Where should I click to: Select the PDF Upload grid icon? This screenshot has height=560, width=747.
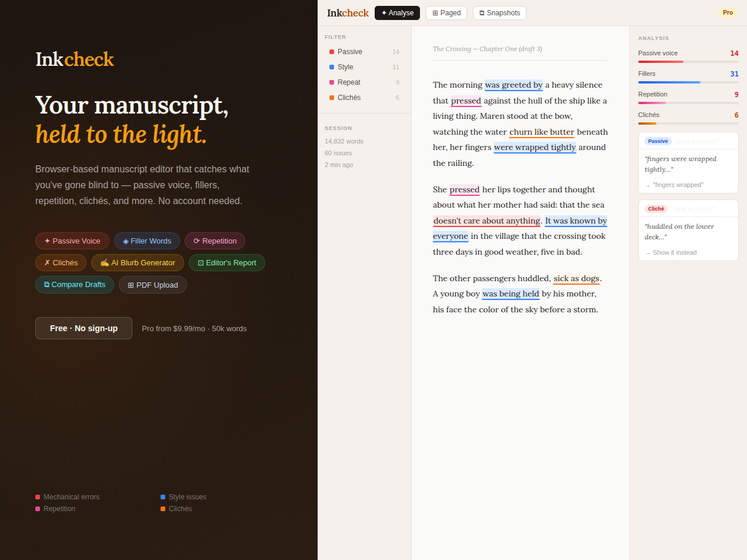(x=132, y=285)
